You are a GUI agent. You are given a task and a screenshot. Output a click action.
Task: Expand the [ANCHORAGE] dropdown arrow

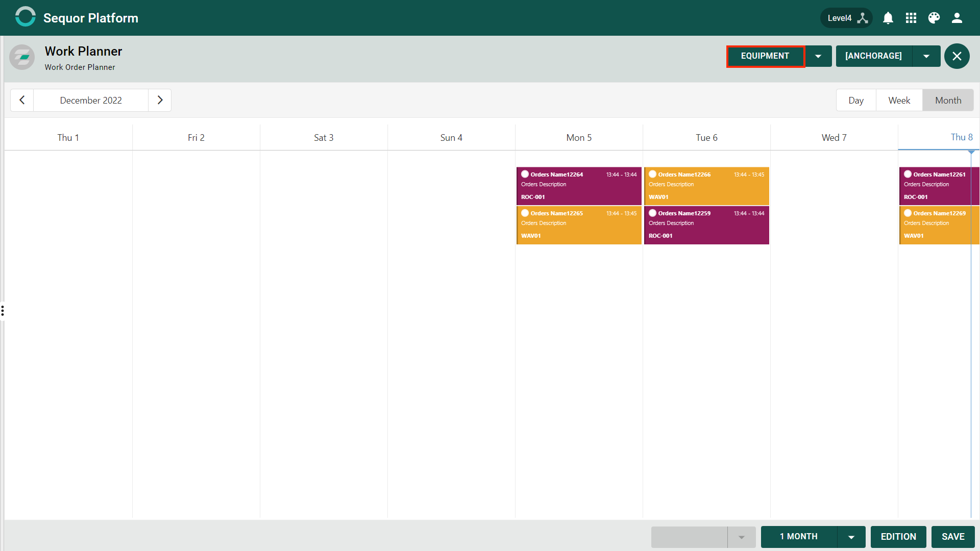(926, 56)
